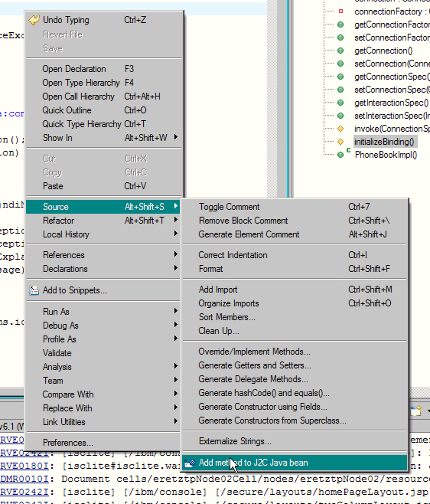The image size is (430, 504).
Task: Choose Open Type Hierarchy
Action: 103,83
